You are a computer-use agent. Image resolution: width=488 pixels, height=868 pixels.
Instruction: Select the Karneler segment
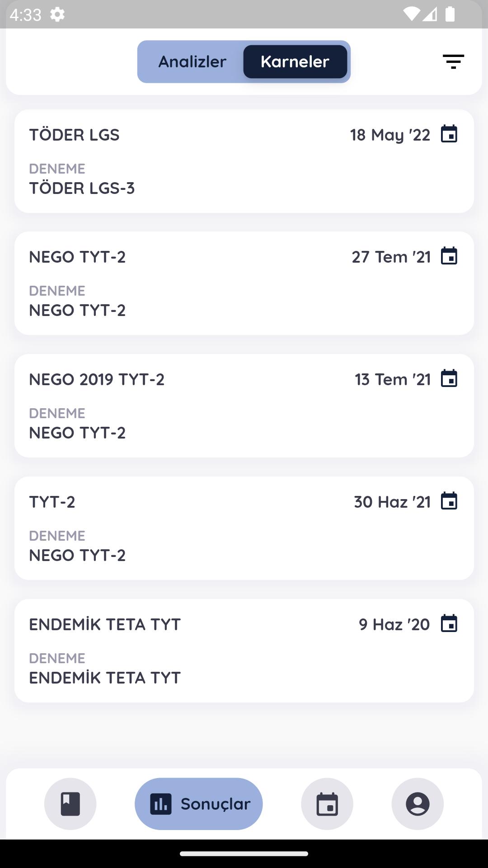click(295, 61)
